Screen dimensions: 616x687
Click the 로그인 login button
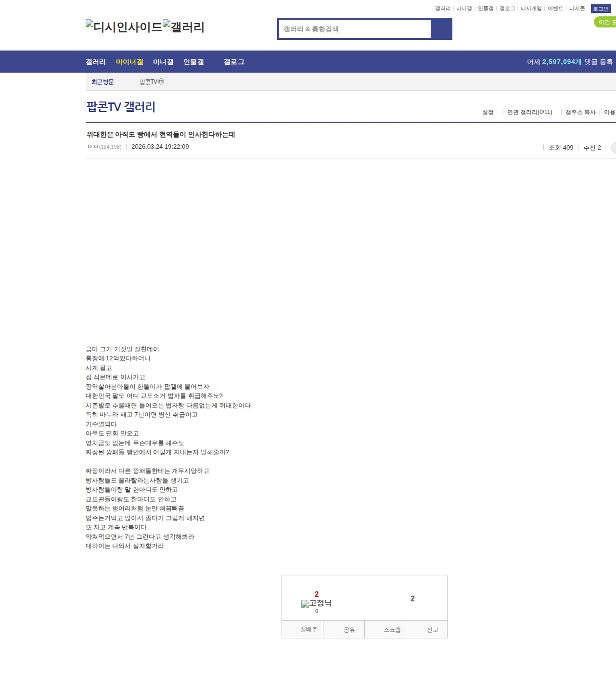click(x=600, y=8)
